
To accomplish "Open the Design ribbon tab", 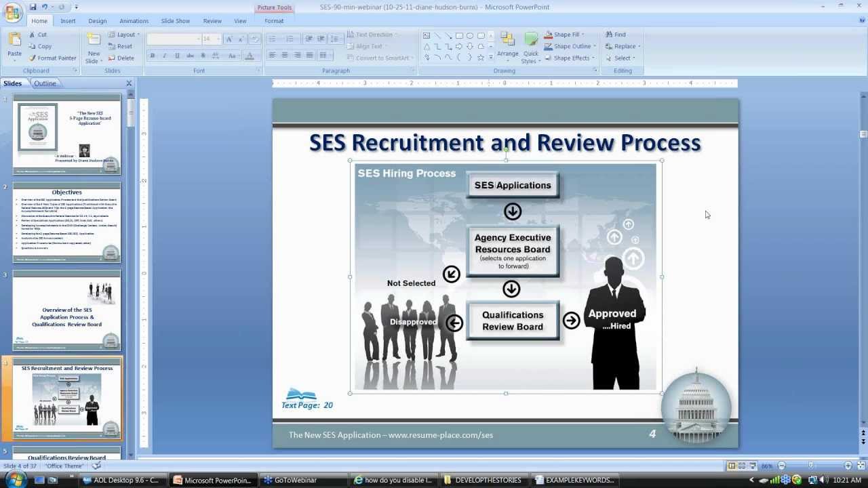I will pos(98,21).
